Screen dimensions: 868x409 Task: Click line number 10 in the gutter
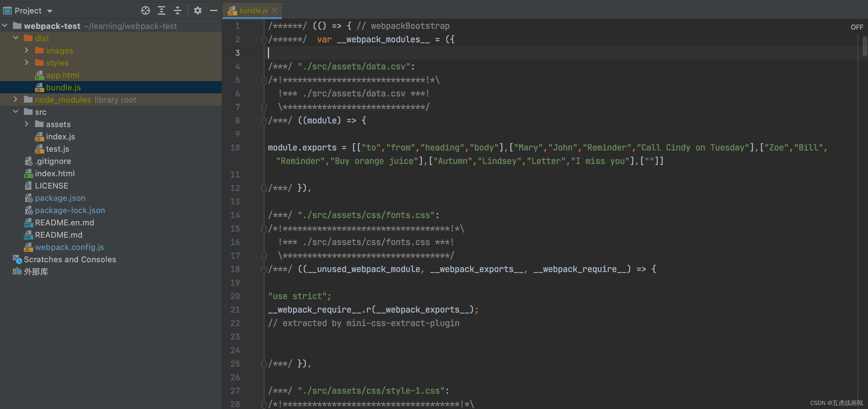click(x=235, y=148)
